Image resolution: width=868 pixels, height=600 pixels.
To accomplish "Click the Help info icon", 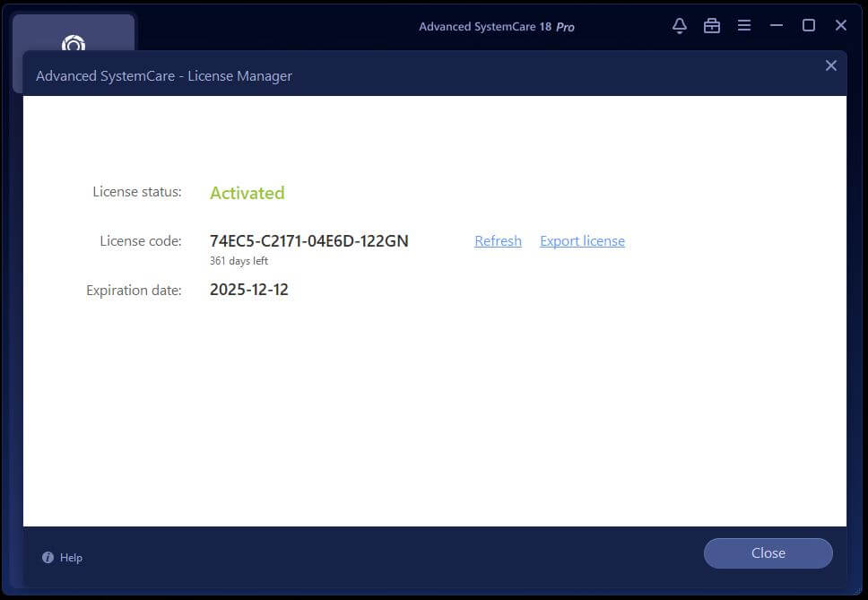I will pos(48,557).
